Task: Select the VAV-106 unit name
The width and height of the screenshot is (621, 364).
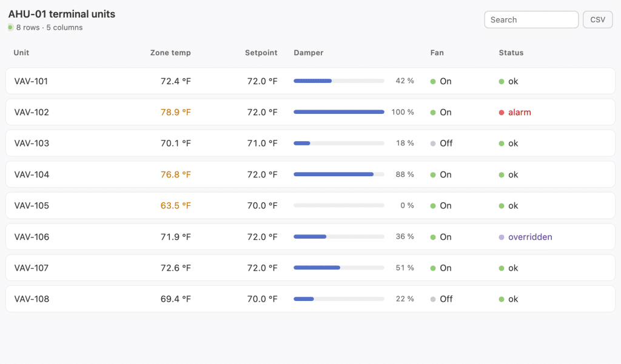Action: 32,237
